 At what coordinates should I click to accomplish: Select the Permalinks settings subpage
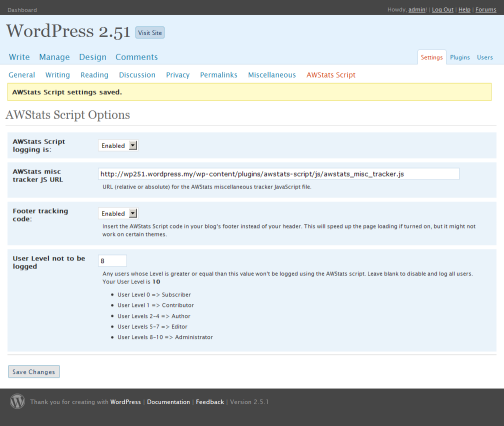tap(219, 75)
